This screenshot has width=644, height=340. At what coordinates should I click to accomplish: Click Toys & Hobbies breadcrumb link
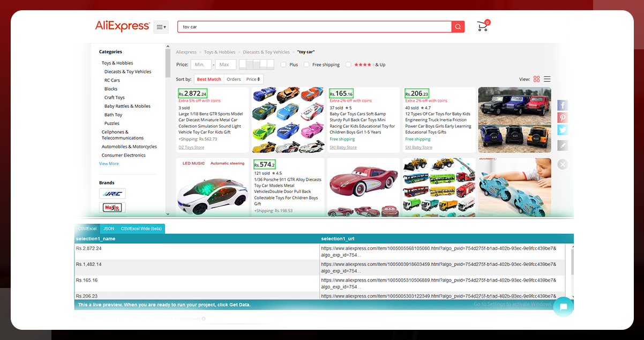(x=220, y=52)
